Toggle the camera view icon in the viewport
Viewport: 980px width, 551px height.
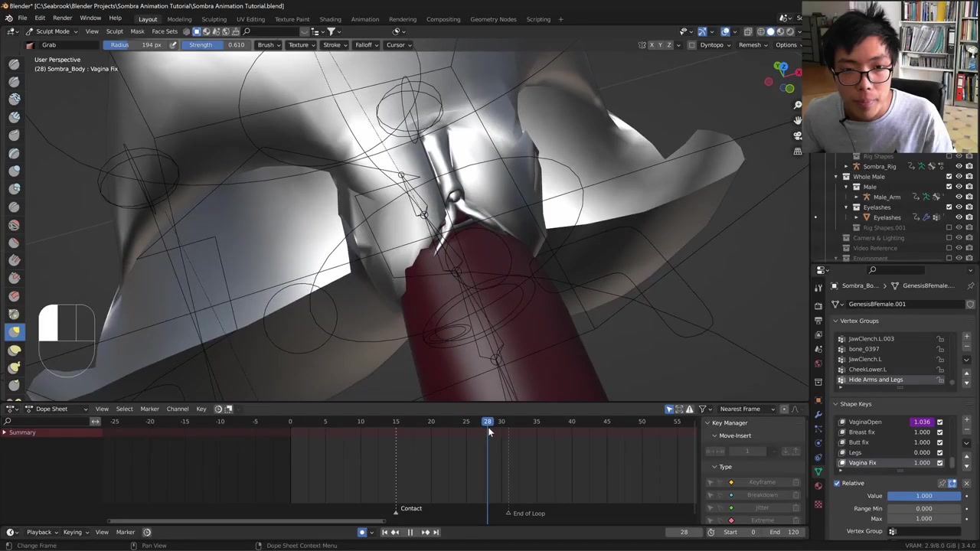pos(797,135)
